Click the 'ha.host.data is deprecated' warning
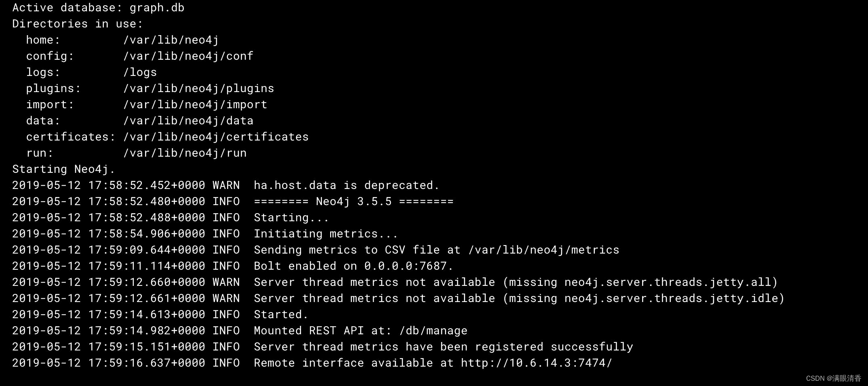 pos(347,185)
